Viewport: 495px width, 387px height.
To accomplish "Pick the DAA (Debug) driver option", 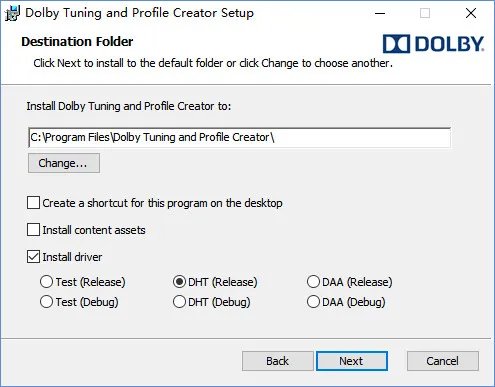I will pos(313,302).
